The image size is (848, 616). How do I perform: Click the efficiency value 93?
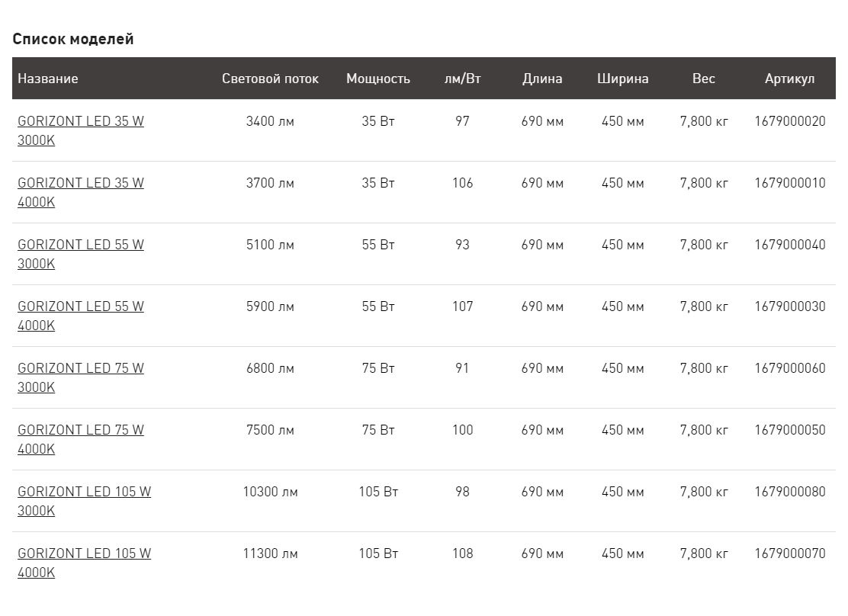(462, 244)
